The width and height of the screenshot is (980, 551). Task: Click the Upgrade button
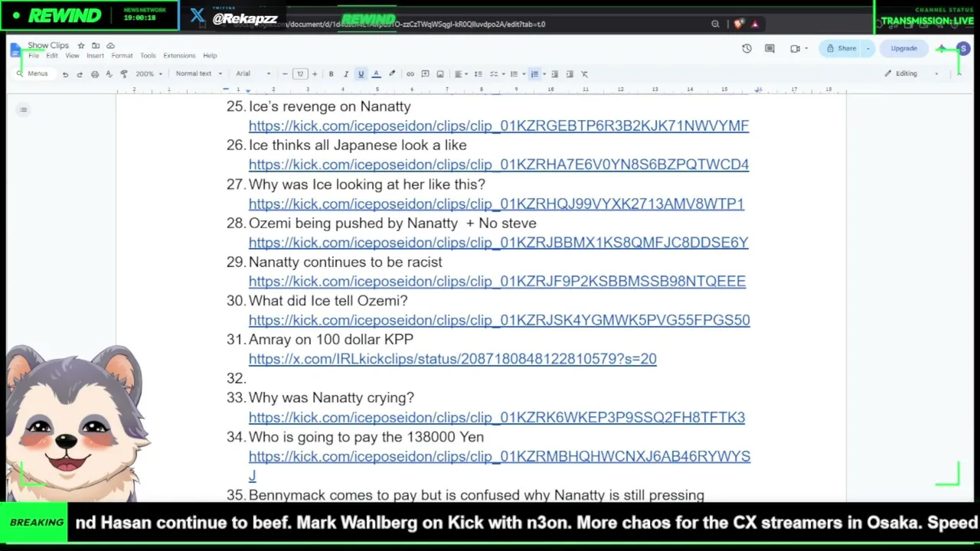point(903,49)
